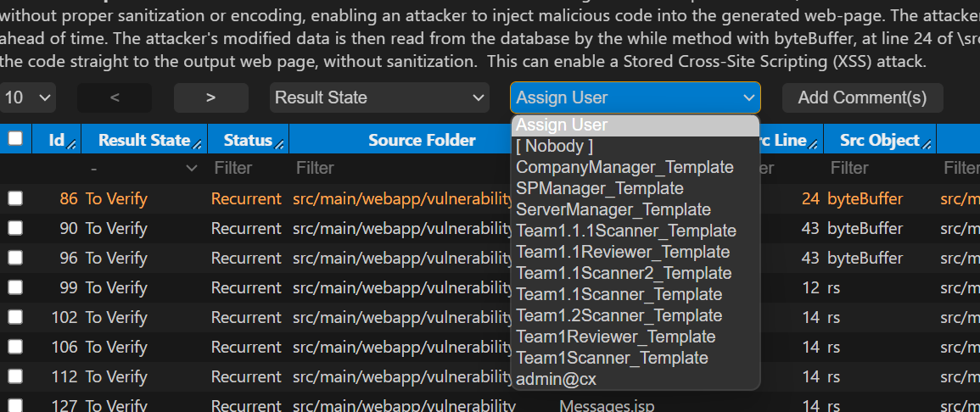
Task: Click the Source Folder filter field
Action: click(400, 168)
